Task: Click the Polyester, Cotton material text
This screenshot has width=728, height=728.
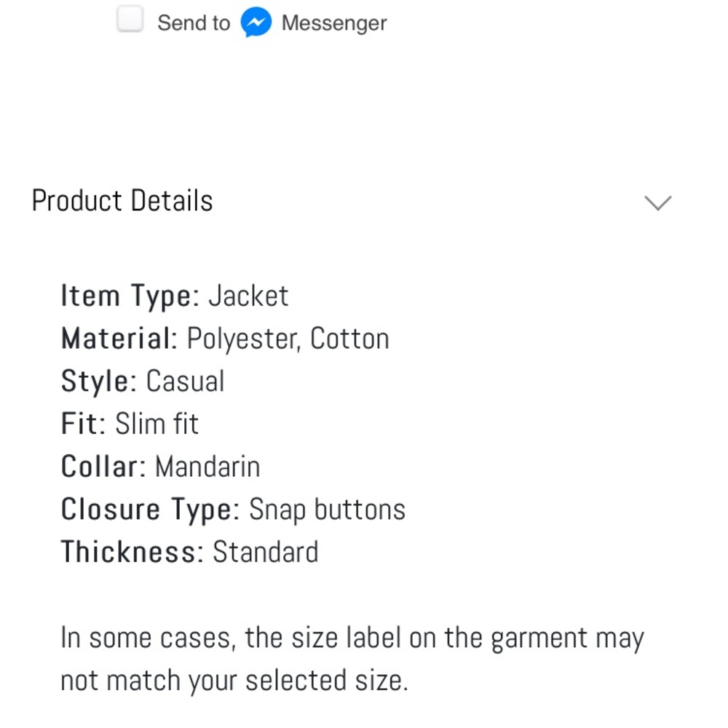Action: (x=288, y=338)
